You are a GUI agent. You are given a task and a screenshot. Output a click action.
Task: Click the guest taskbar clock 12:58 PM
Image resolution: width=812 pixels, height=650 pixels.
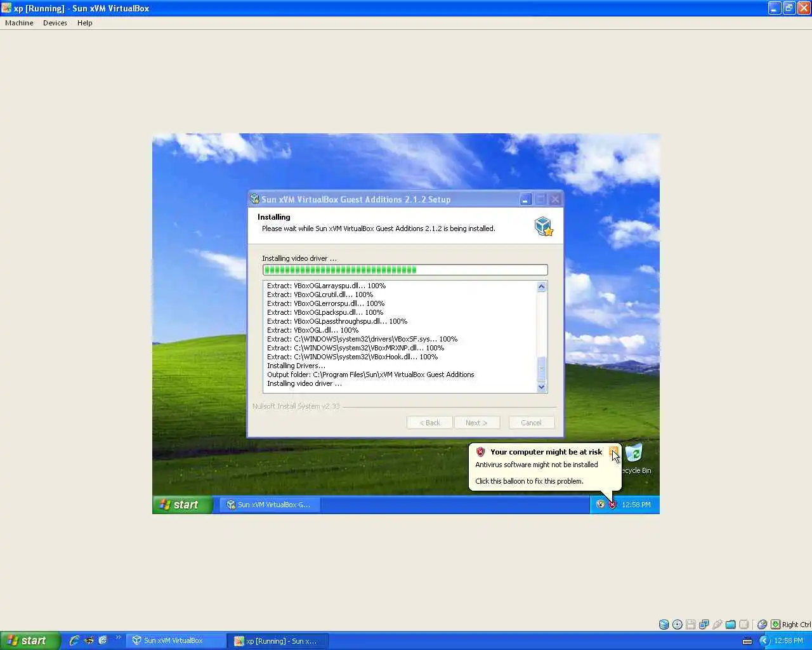pyautogui.click(x=636, y=505)
